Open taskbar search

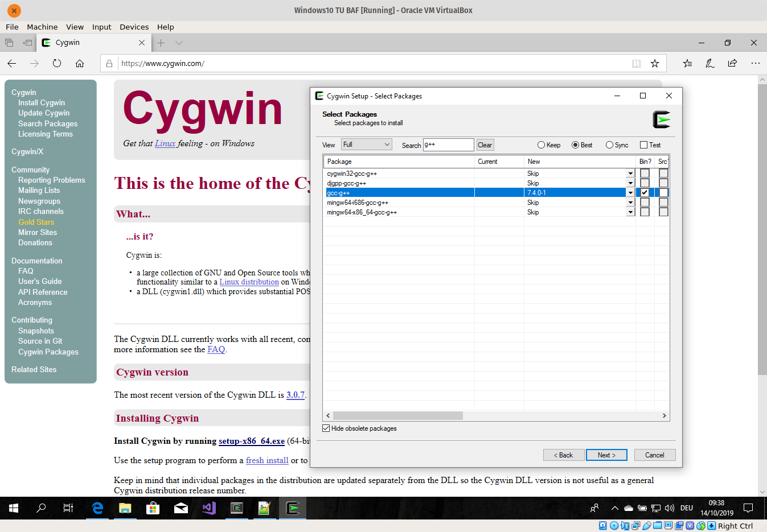coord(41,508)
